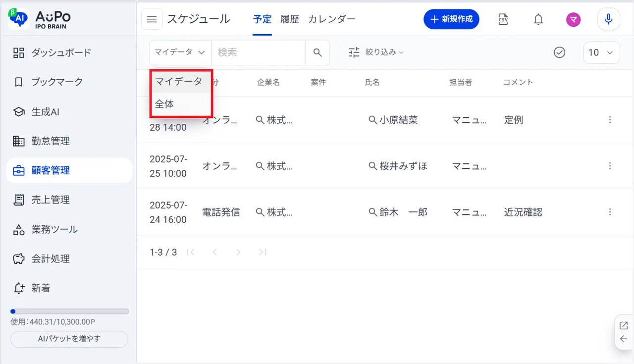634x364 pixels.
Task: Go to the previous page
Action: pyautogui.click(x=214, y=252)
